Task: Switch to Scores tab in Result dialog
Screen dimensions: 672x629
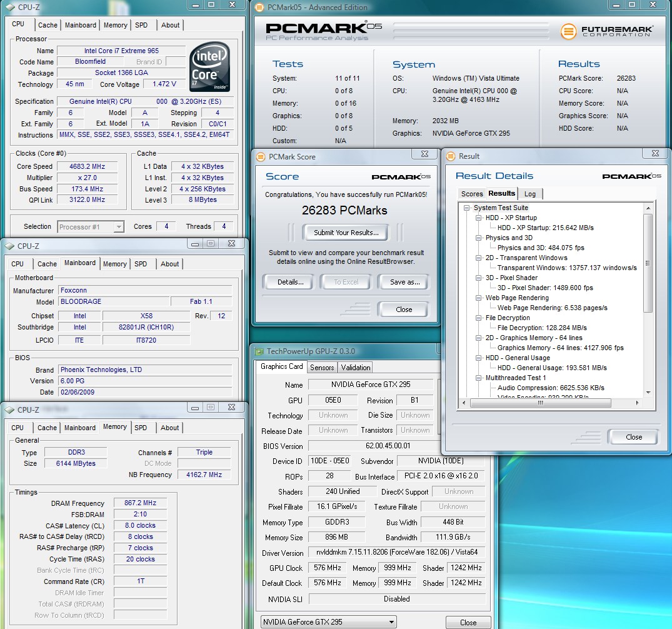Action: [472, 194]
